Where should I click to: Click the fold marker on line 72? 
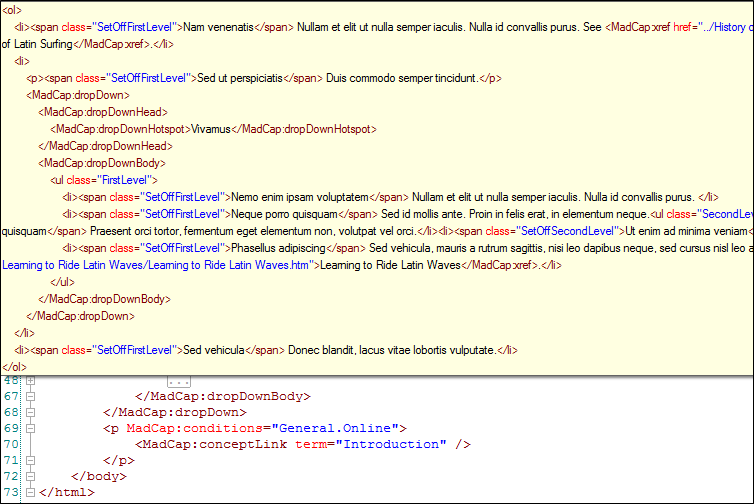(x=31, y=476)
